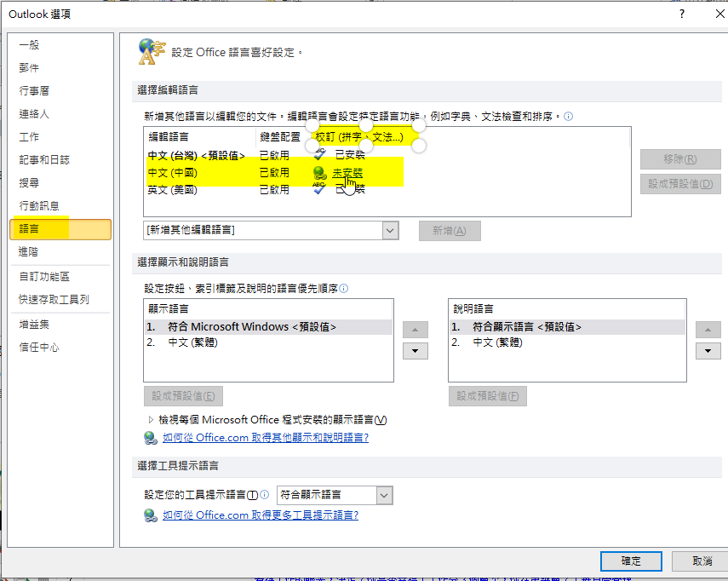Open the 記事和日誌 options category

tap(60, 160)
